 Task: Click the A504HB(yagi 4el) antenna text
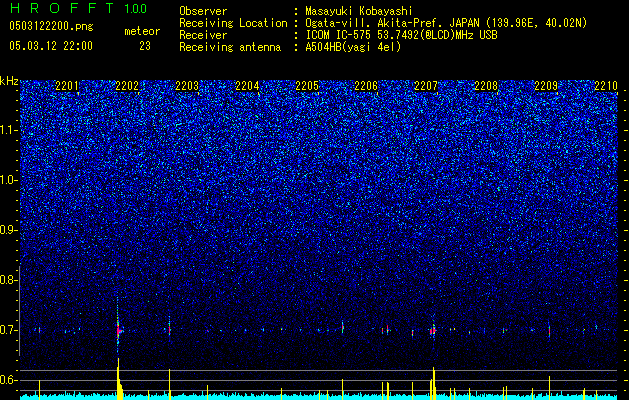(353, 47)
